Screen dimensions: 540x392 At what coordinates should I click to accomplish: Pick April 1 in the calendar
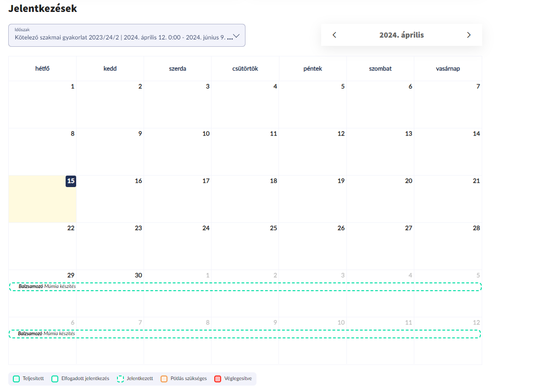click(x=42, y=105)
